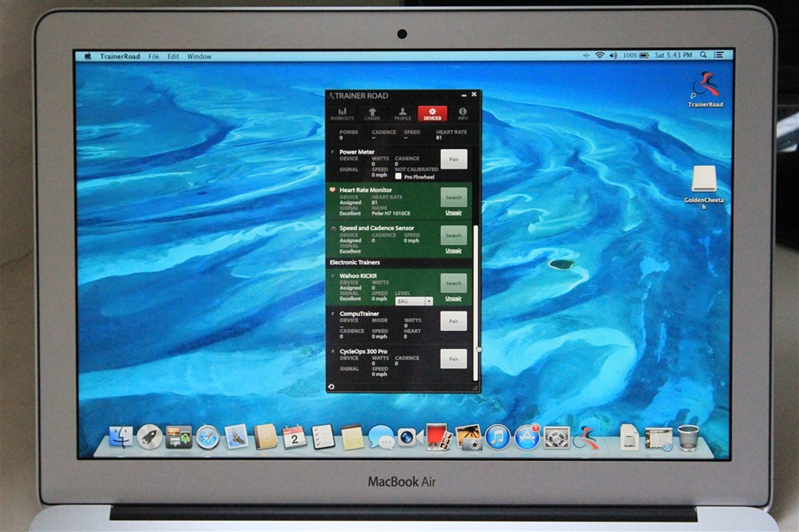Screen dimensions: 799x532
Task: Open Spotlight search
Action: tap(703, 55)
